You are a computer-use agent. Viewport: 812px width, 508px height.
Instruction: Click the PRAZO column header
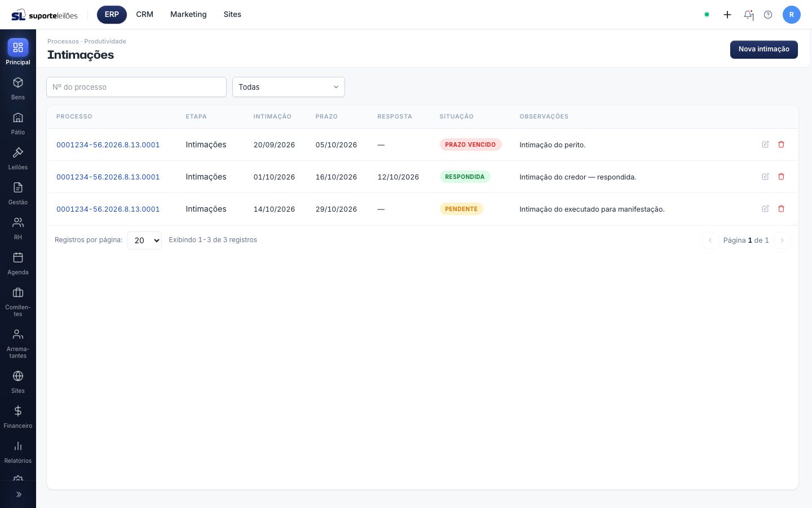coord(326,117)
